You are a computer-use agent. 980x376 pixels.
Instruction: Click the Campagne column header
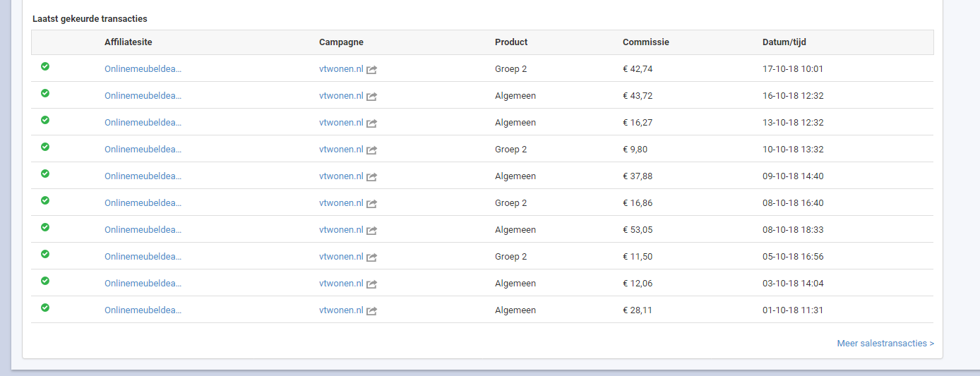[341, 42]
